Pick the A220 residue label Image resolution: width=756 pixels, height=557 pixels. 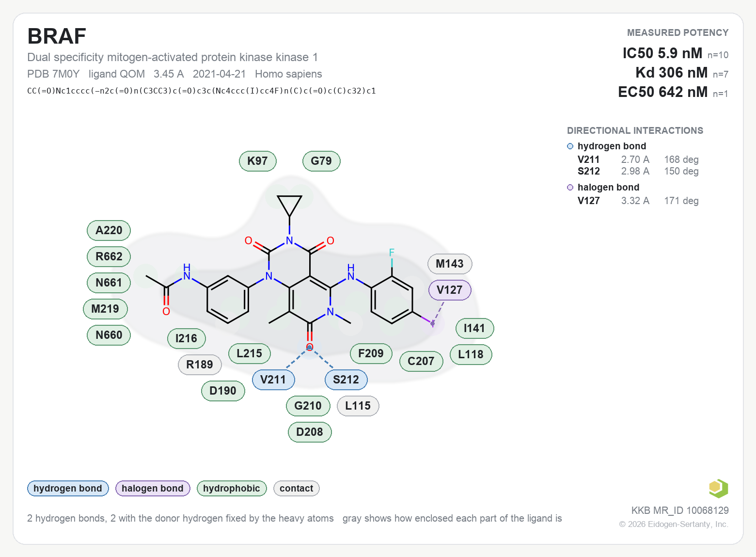109,230
